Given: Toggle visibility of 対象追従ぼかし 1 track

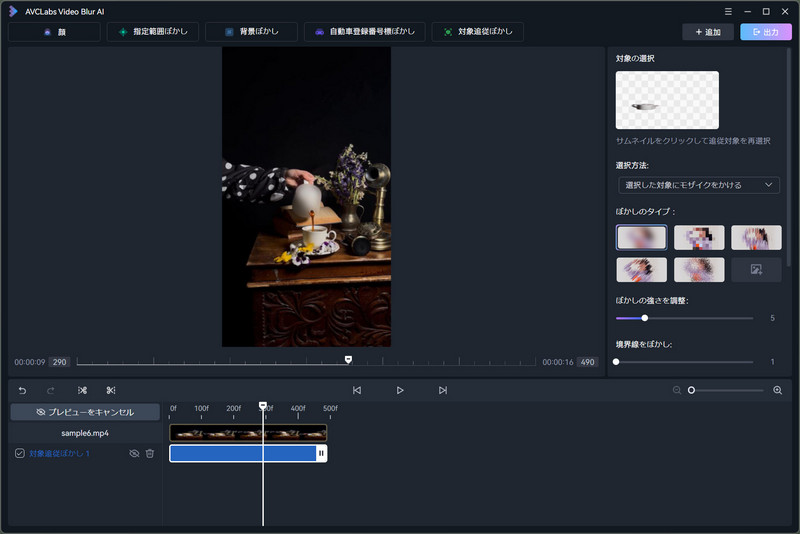Looking at the screenshot, I should 134,453.
